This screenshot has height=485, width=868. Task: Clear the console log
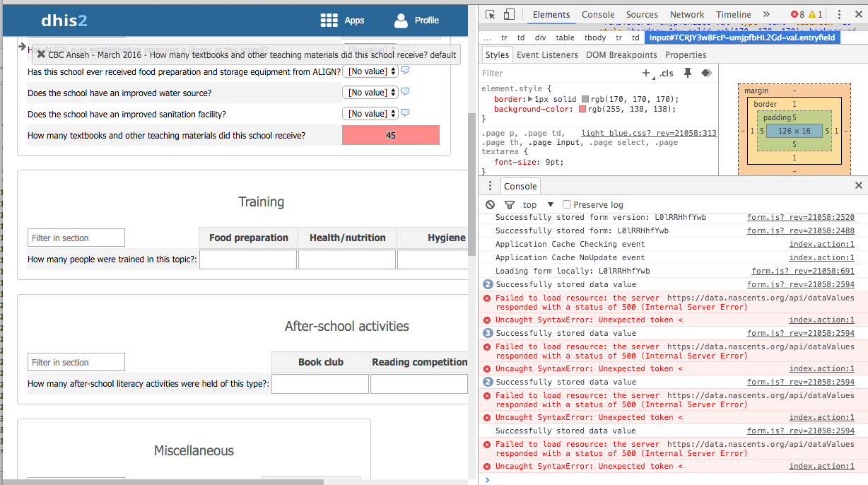pos(491,204)
